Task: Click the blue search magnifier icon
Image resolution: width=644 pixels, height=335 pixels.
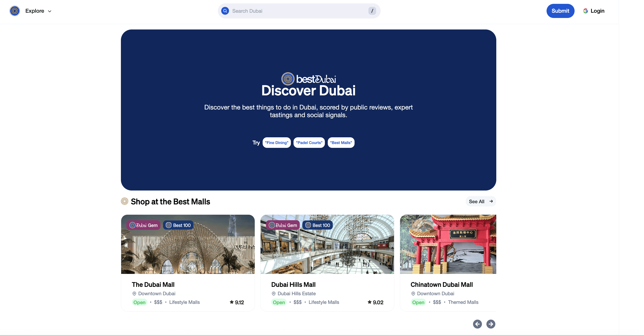Action: [225, 11]
